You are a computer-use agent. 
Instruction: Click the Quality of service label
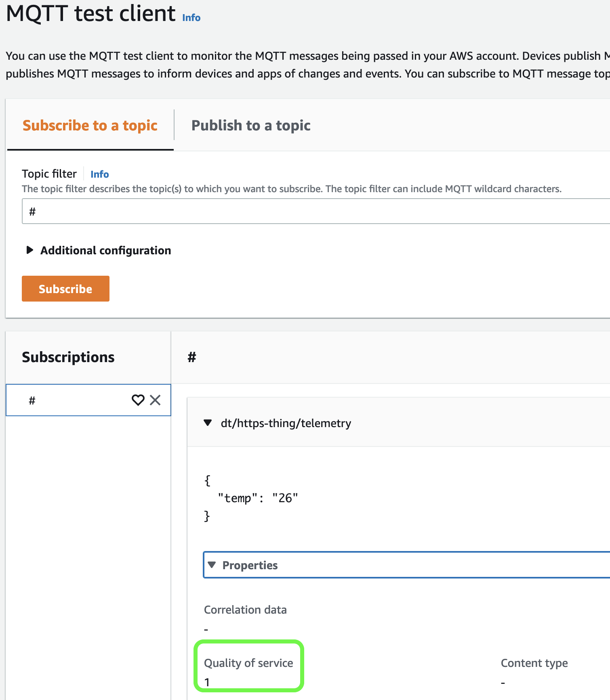tap(248, 663)
